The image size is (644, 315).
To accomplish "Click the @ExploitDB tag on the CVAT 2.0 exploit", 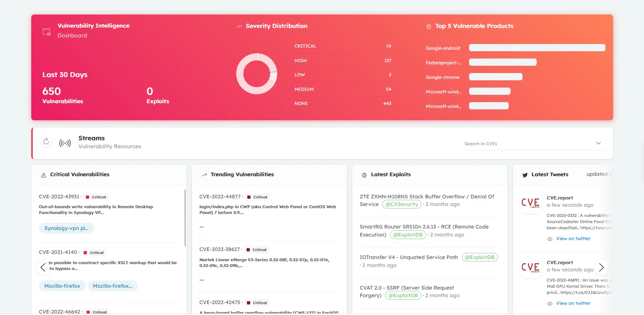I will (403, 296).
